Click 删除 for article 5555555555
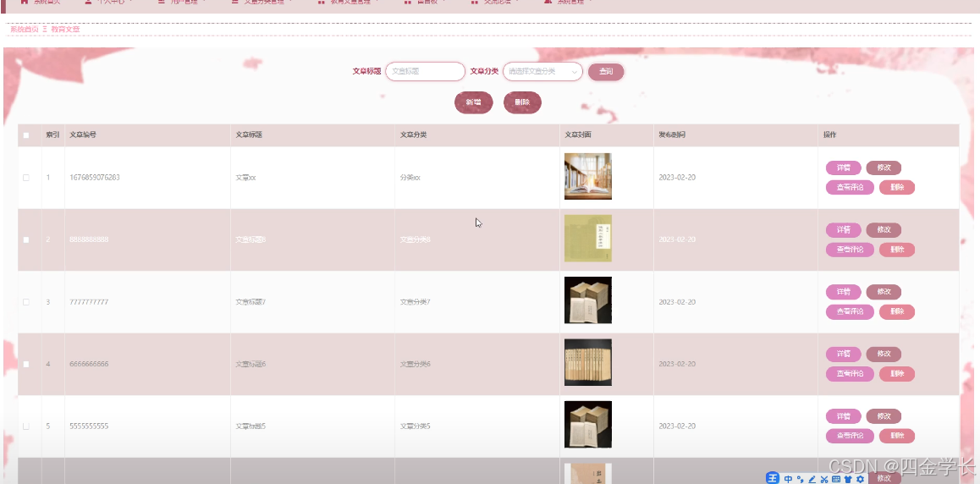 click(x=897, y=436)
